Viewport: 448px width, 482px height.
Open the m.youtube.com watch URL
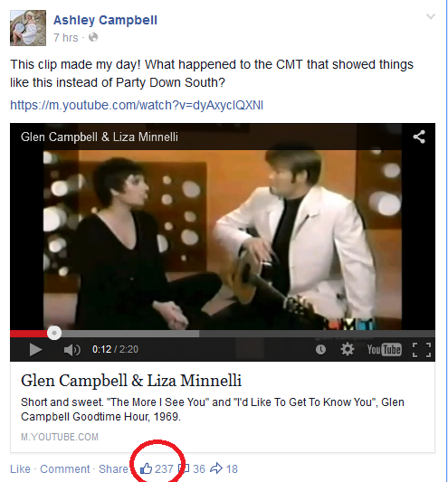[137, 105]
